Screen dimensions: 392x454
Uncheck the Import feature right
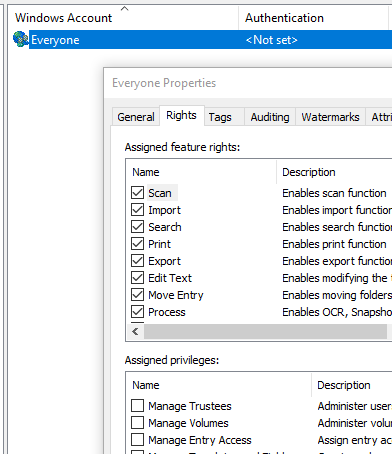[137, 210]
